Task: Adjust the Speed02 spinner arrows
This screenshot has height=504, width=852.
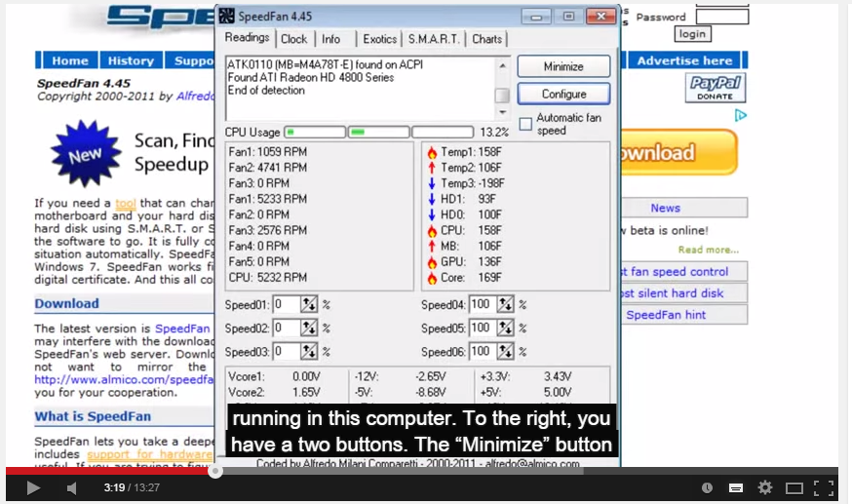Action: tap(309, 328)
